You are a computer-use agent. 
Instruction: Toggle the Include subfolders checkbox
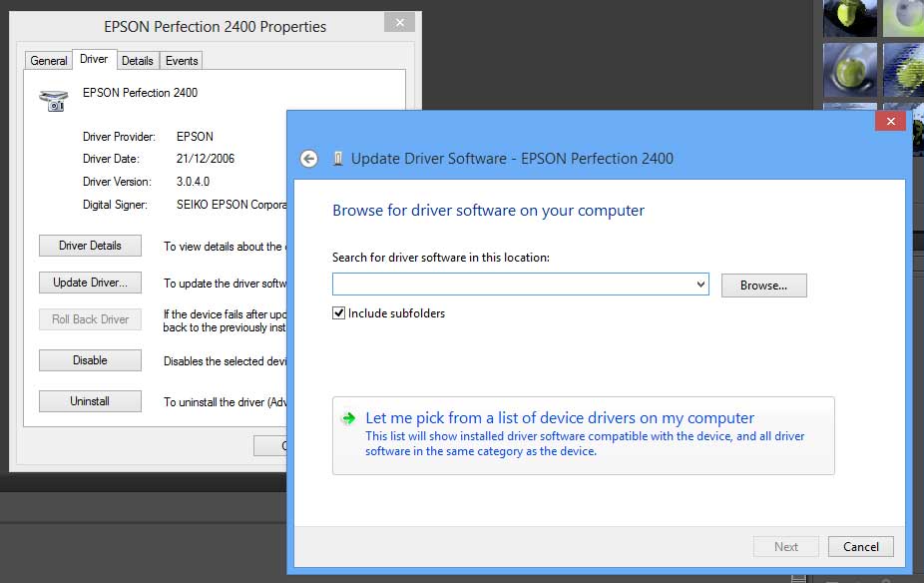tap(339, 313)
